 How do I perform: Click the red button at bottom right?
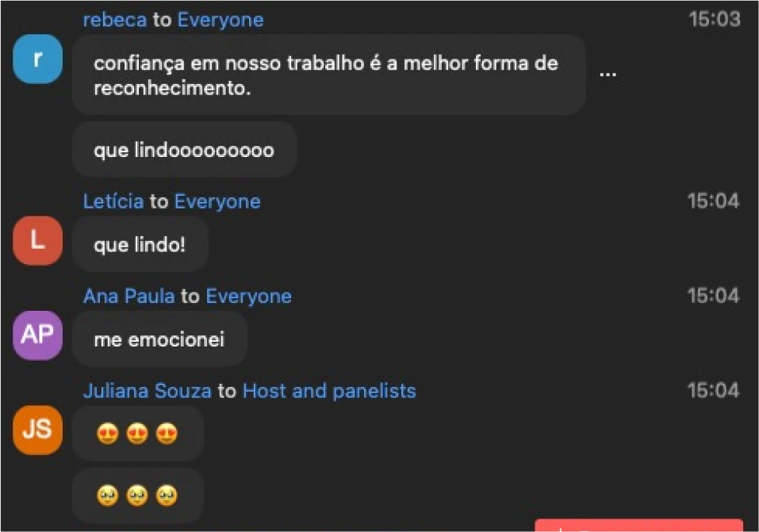(639, 525)
